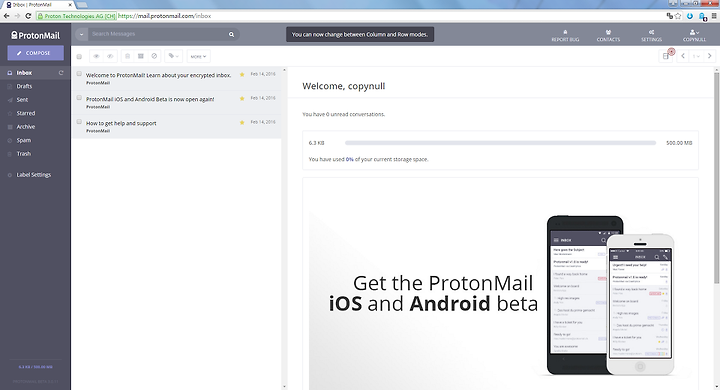Viewport: 720px width, 390px height.
Task: Click the iOS and Android beta banner
Action: coord(500,294)
